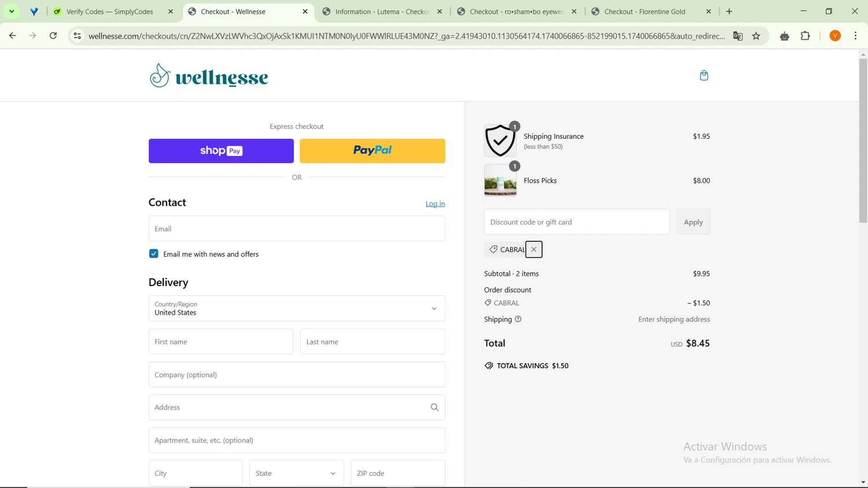Image resolution: width=868 pixels, height=488 pixels.
Task: Switch to Checkout - Florentine Gold tab
Action: pos(651,12)
